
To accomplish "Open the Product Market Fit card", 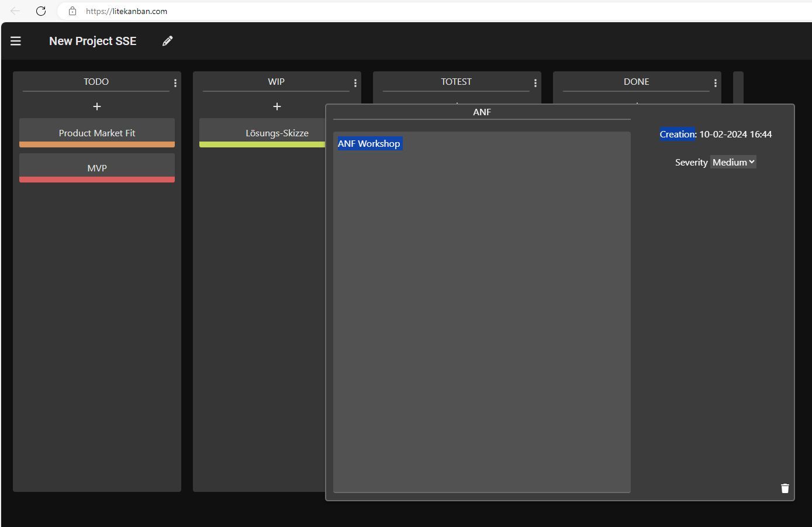I will 97,133.
